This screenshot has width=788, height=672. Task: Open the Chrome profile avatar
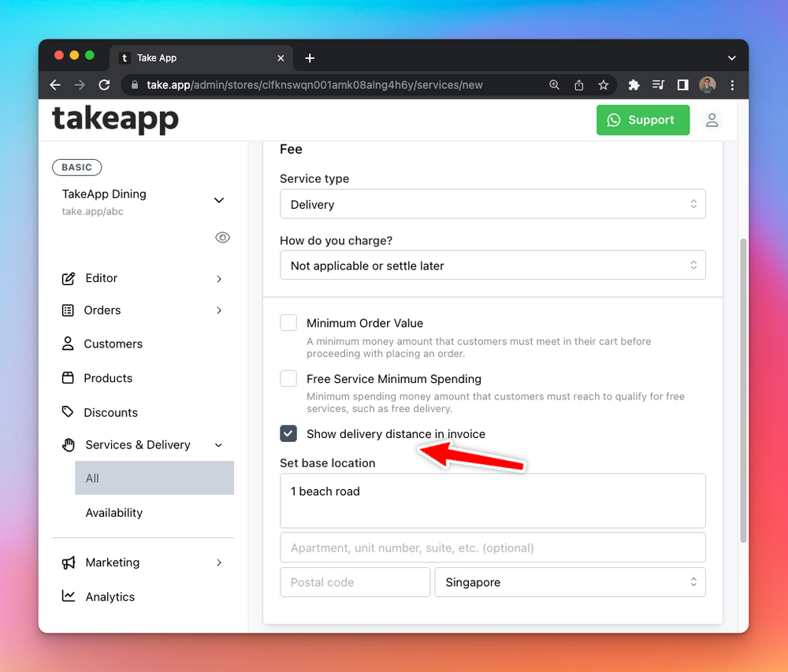707,85
